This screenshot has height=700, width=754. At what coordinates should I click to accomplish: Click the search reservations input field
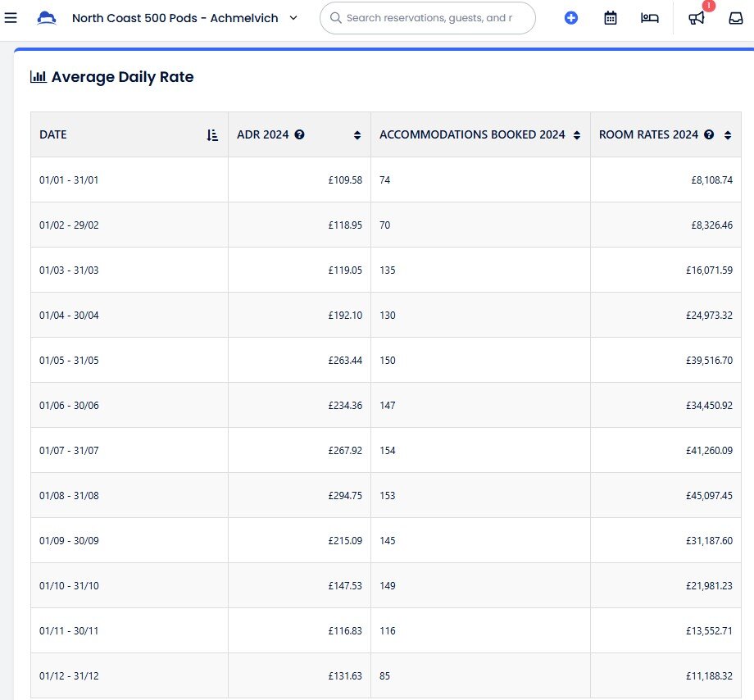point(429,18)
